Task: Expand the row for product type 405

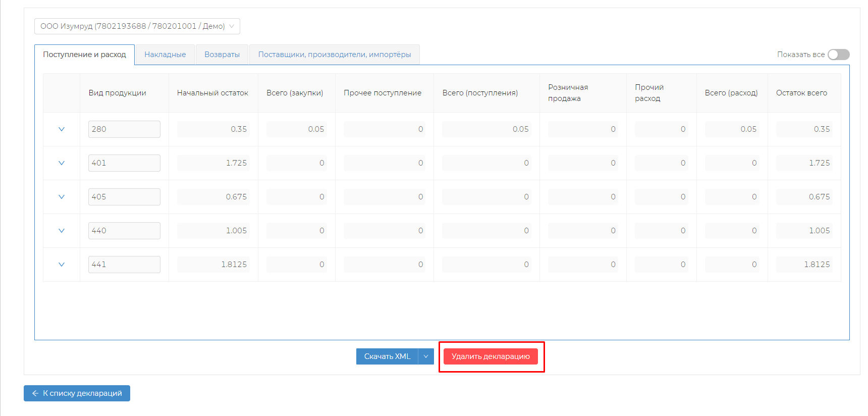Action: 62,197
